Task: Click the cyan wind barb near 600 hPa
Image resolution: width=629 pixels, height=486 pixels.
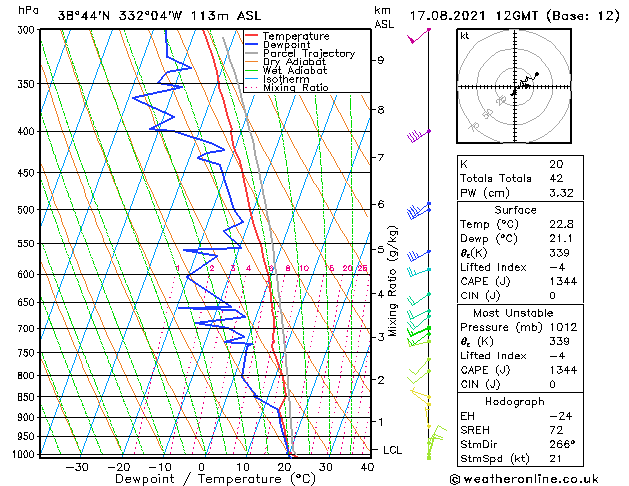Action: point(419,272)
